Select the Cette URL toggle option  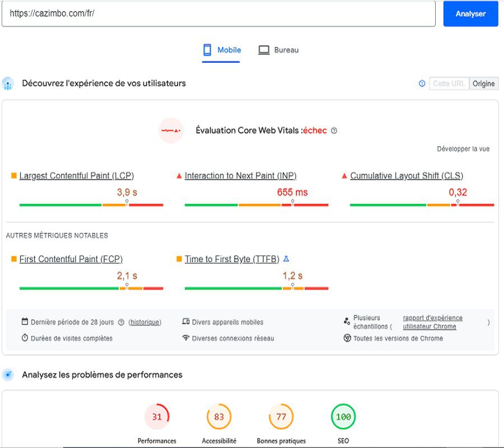coord(449,83)
